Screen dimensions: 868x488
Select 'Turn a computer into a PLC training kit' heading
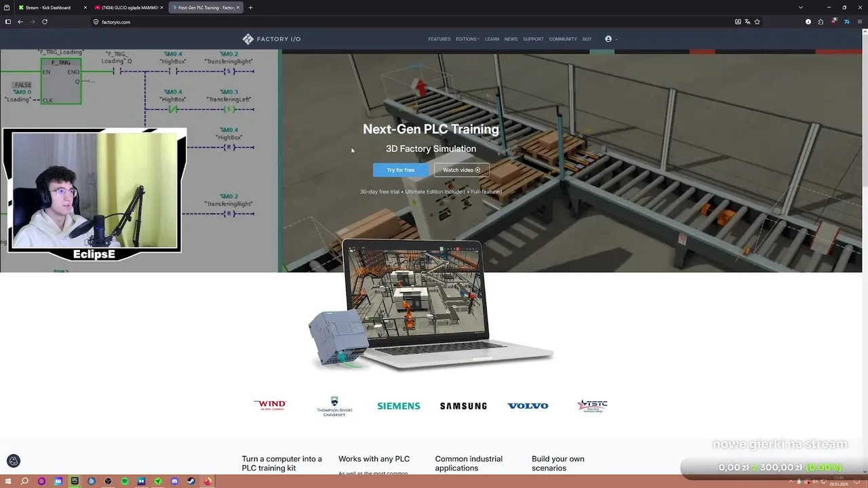[282, 464]
